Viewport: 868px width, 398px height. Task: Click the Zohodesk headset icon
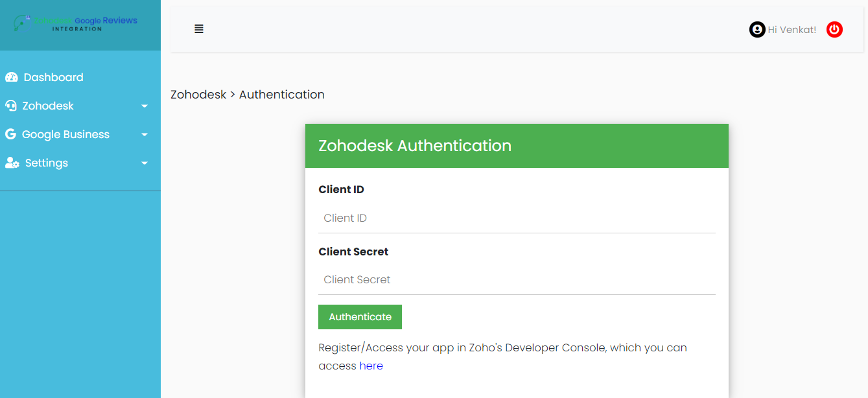[11, 106]
